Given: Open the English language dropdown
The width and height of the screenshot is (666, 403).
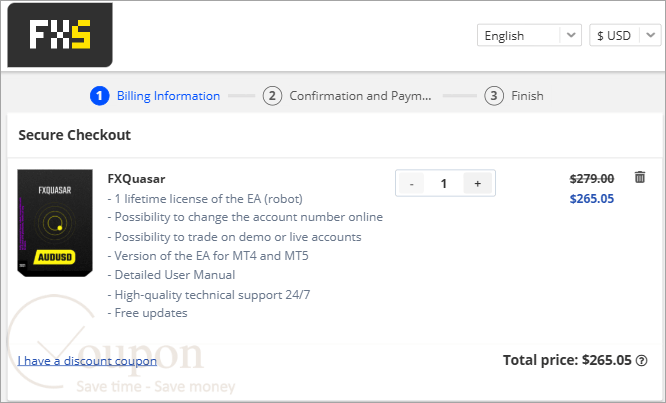Looking at the screenshot, I should pos(528,35).
